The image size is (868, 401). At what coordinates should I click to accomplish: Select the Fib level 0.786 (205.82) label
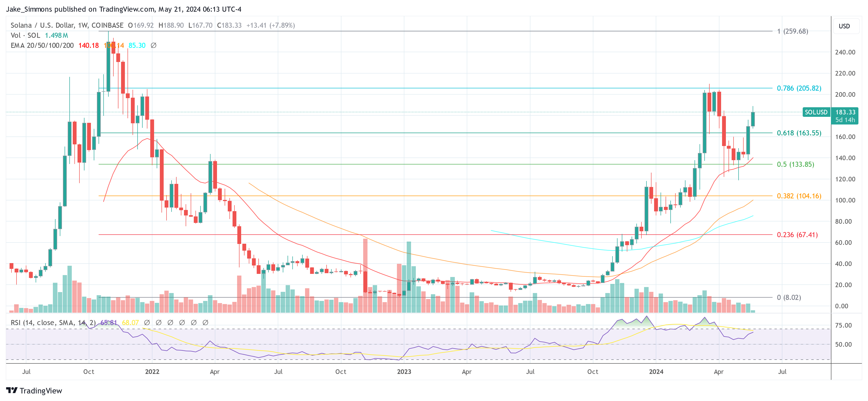pyautogui.click(x=799, y=88)
